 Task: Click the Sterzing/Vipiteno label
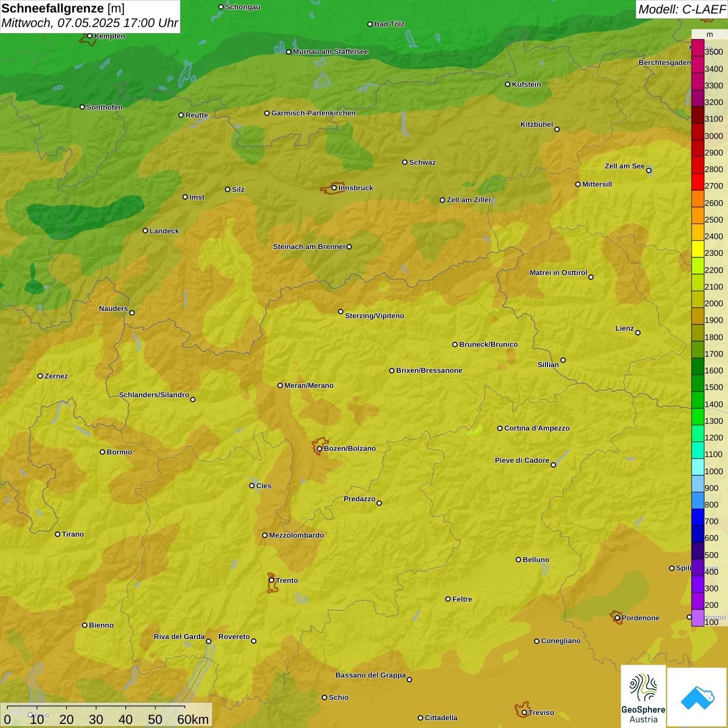[x=374, y=316]
